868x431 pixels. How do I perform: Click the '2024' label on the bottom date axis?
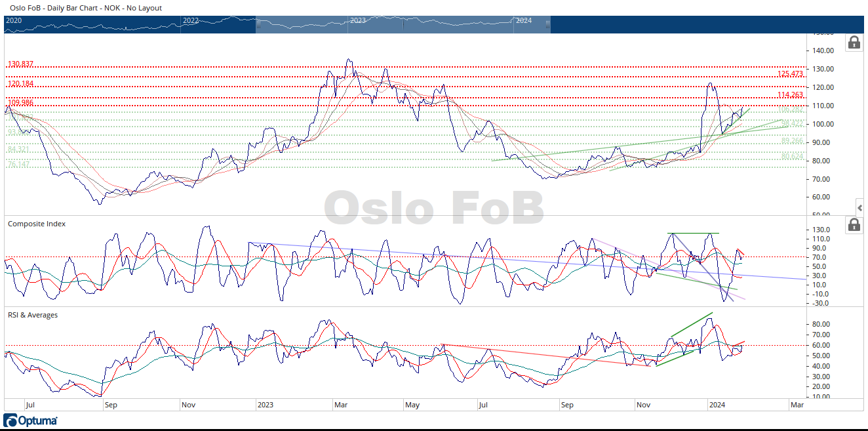click(x=719, y=405)
